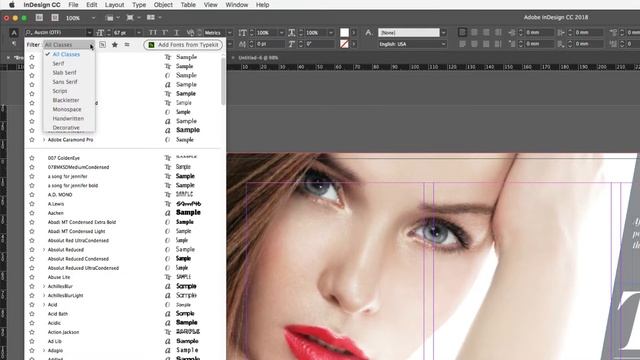640x360 pixels.
Task: Select Paragraph Formatting Controls icon
Action: click(14, 44)
